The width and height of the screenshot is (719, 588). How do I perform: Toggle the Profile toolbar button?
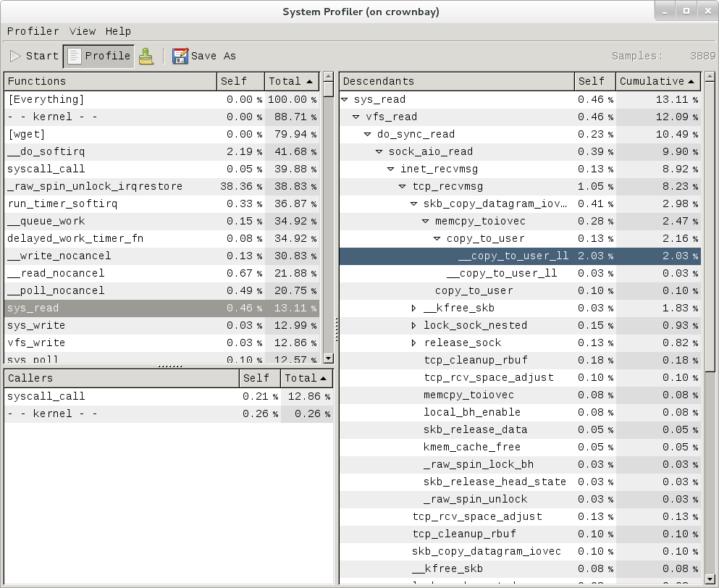[x=98, y=56]
